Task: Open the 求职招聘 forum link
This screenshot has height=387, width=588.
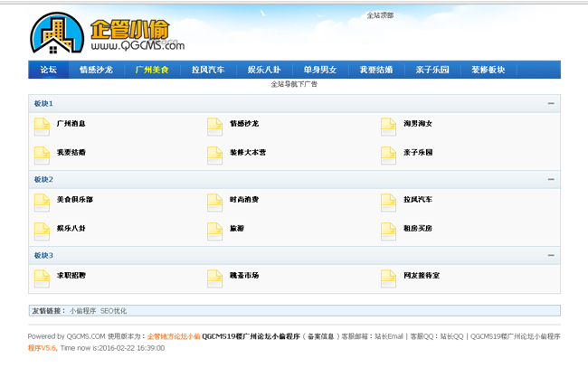Action: (71, 275)
